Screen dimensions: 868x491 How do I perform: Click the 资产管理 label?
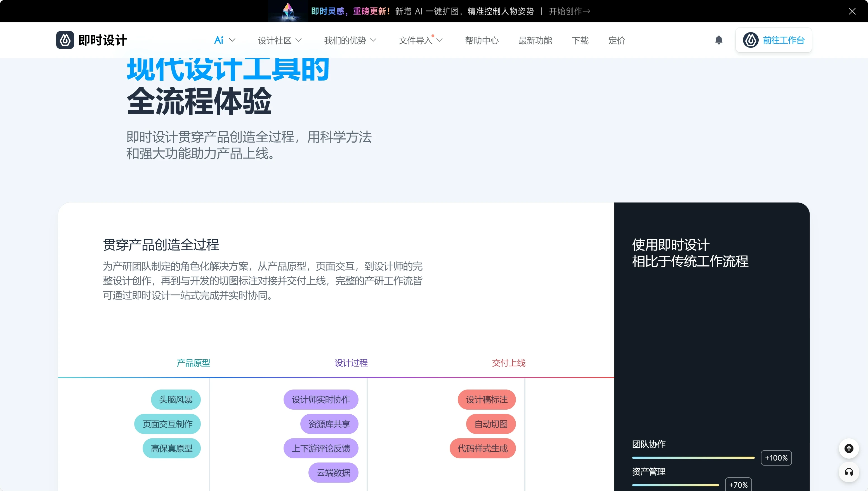[648, 471]
